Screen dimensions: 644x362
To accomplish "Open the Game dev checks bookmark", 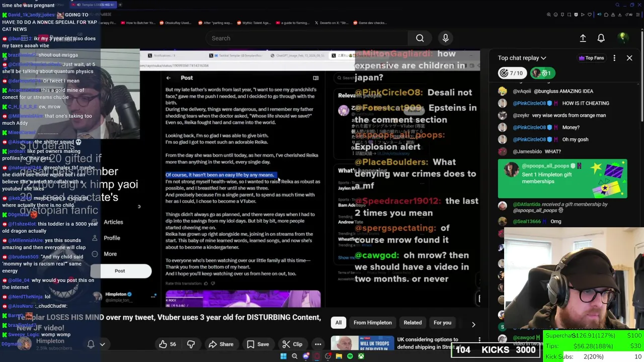I will coord(370,23).
